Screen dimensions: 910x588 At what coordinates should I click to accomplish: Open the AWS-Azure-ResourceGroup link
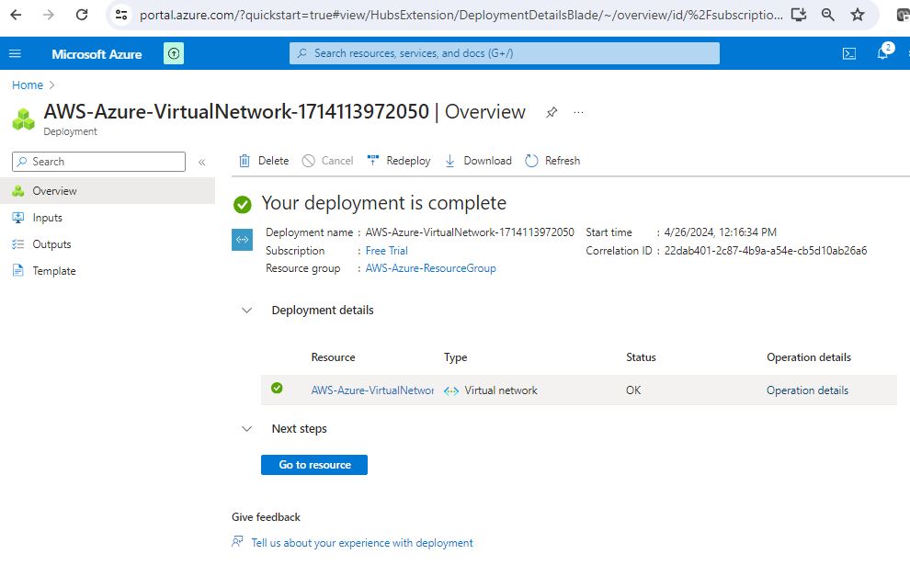pos(430,268)
